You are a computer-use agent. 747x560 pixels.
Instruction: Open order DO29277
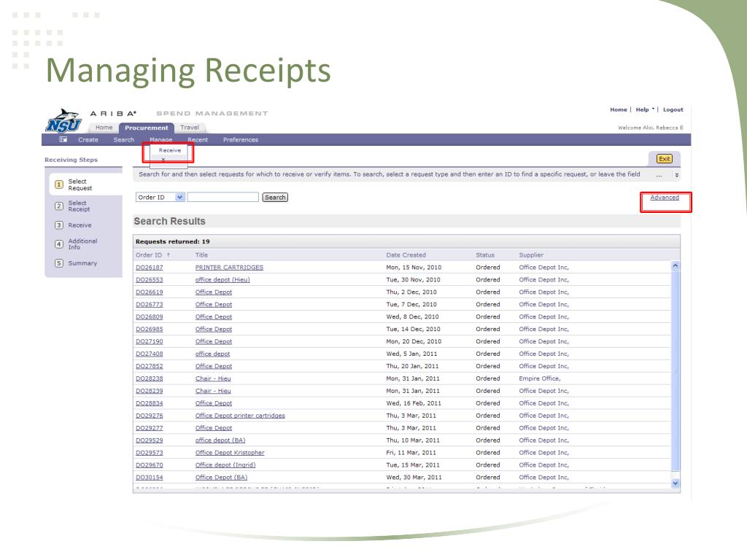[149, 429]
